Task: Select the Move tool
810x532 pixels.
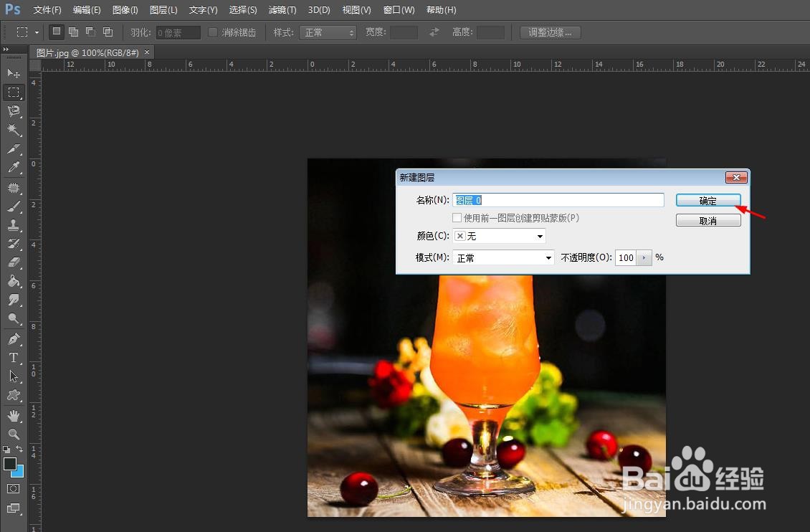Action: pos(14,73)
